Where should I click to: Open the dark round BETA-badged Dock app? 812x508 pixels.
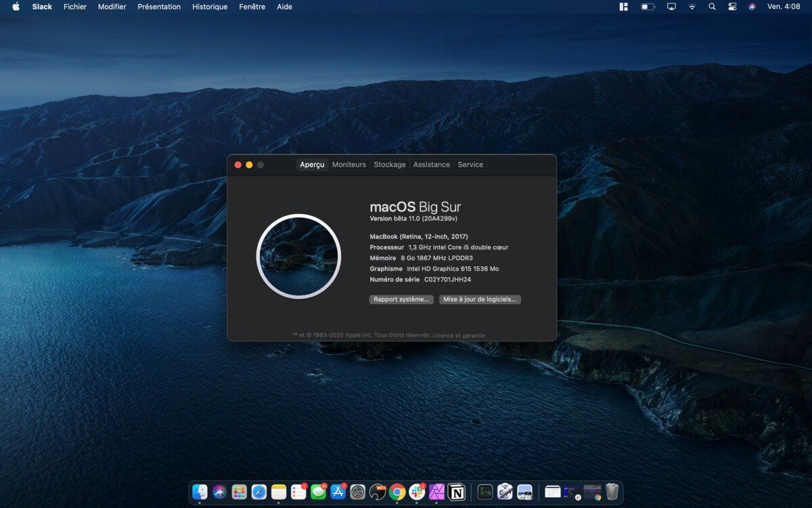click(x=378, y=492)
